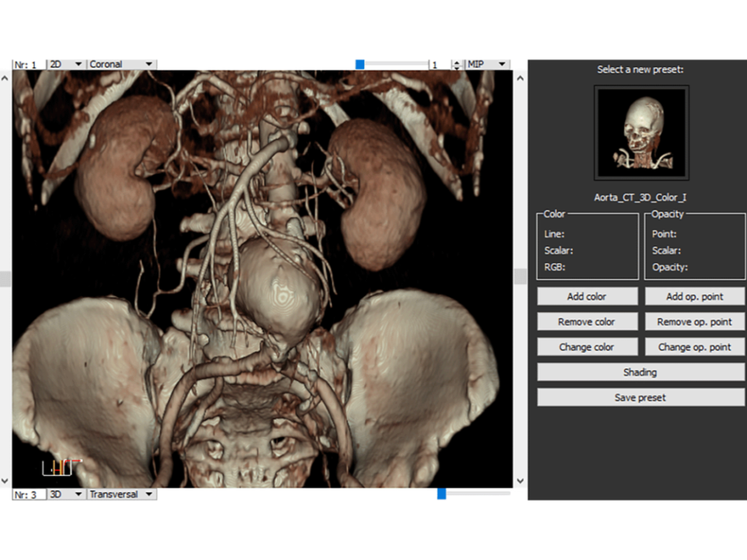Click Add op. point button
The image size is (747, 560).
click(694, 297)
